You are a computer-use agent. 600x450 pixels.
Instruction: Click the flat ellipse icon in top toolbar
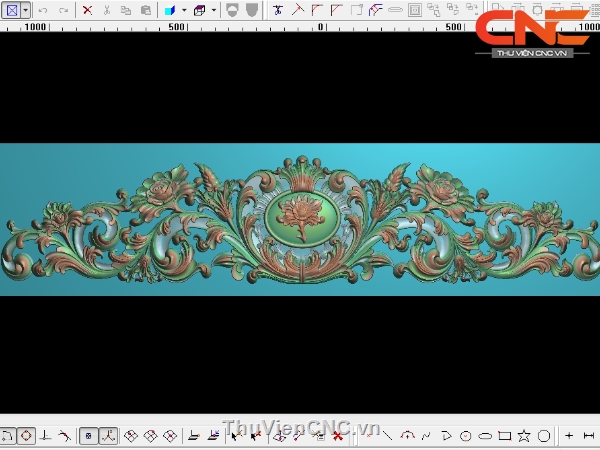pos(395,10)
